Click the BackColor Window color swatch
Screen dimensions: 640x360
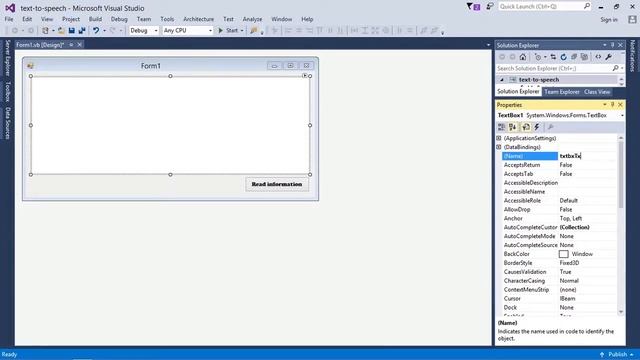point(564,254)
